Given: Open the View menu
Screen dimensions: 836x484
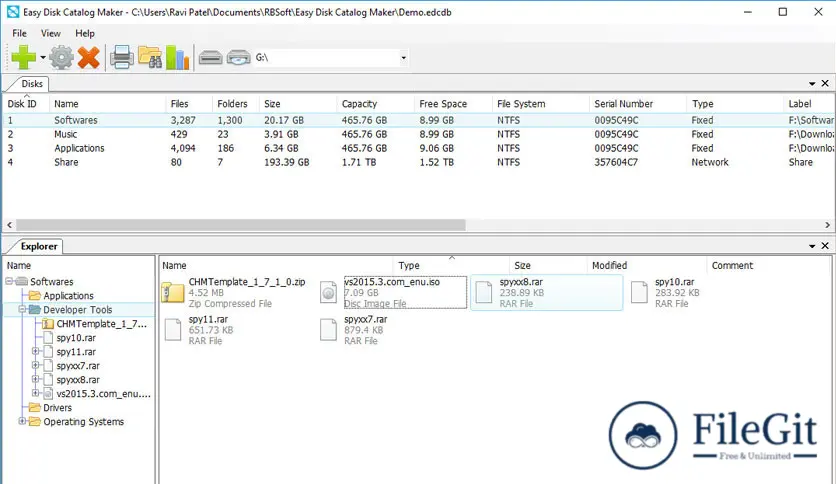Looking at the screenshot, I should (x=51, y=33).
